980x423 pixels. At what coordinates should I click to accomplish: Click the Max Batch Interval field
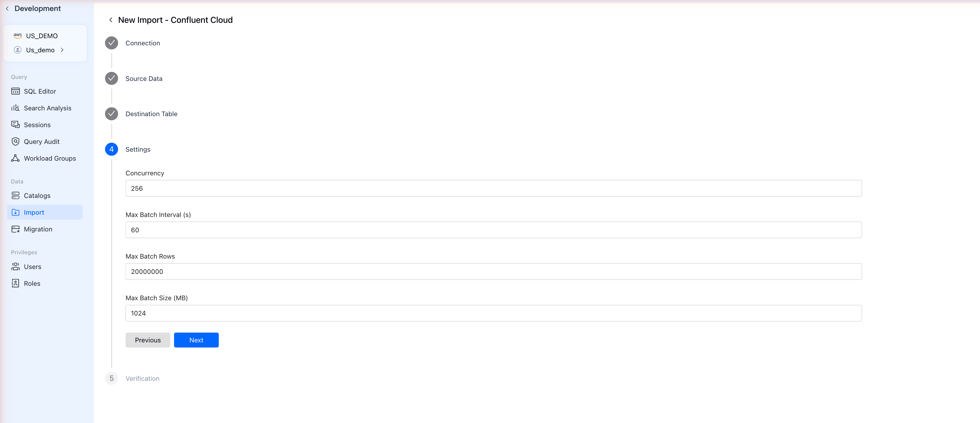tap(493, 230)
